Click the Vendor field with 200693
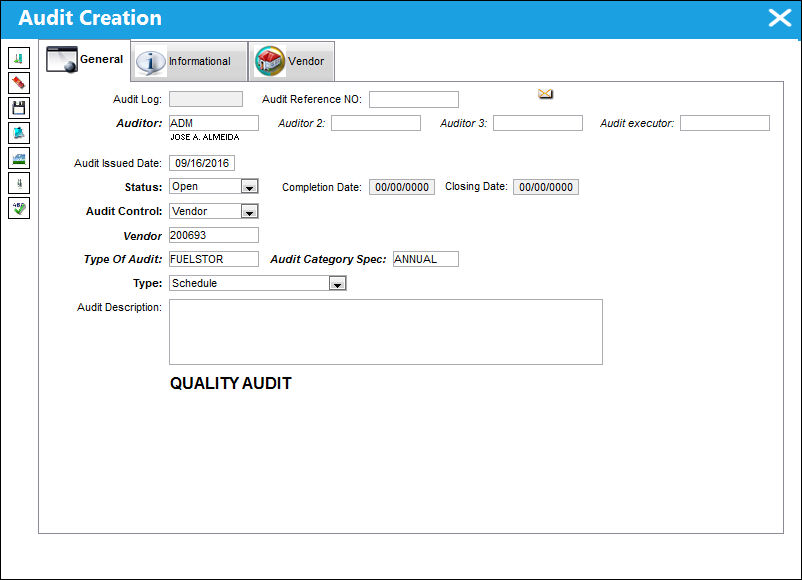Screen dimensions: 802x580 pyautogui.click(x=214, y=235)
